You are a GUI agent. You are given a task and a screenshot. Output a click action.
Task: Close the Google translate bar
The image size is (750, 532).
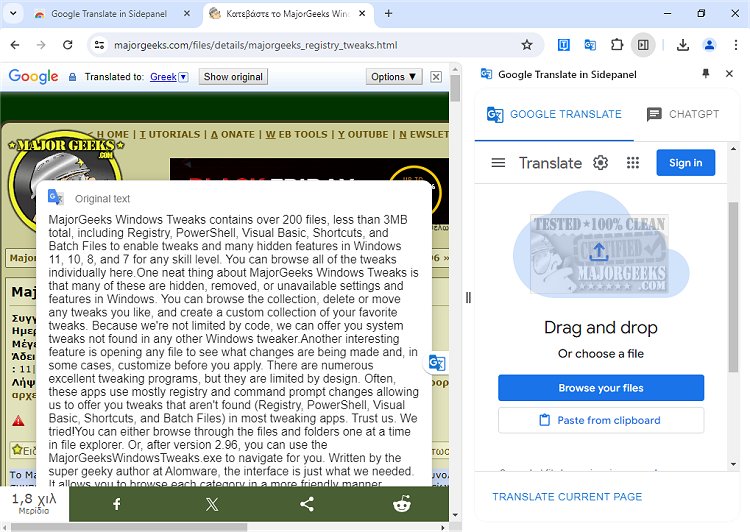coord(436,77)
